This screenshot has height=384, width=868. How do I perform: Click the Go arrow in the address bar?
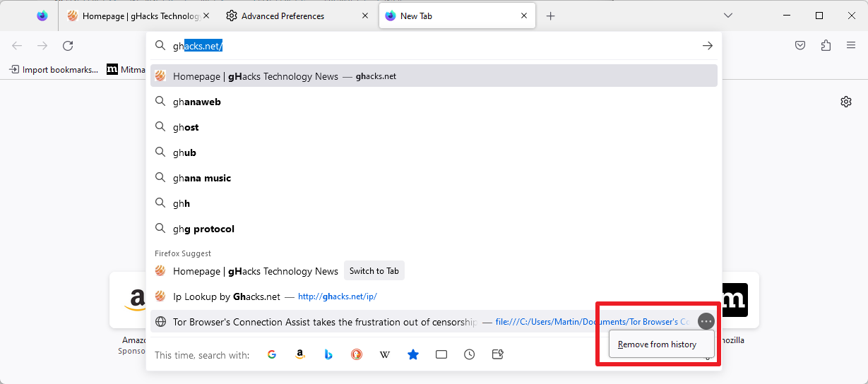click(x=707, y=46)
